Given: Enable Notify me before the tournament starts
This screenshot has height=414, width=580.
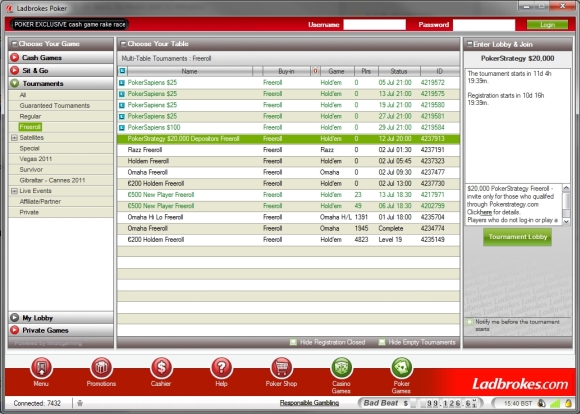Looking at the screenshot, I should click(469, 322).
